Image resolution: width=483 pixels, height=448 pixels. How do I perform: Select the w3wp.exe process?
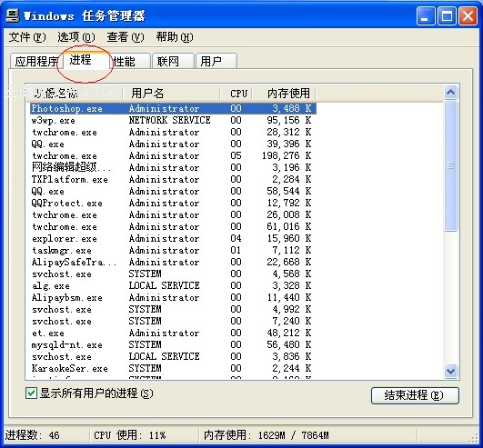(x=173, y=120)
